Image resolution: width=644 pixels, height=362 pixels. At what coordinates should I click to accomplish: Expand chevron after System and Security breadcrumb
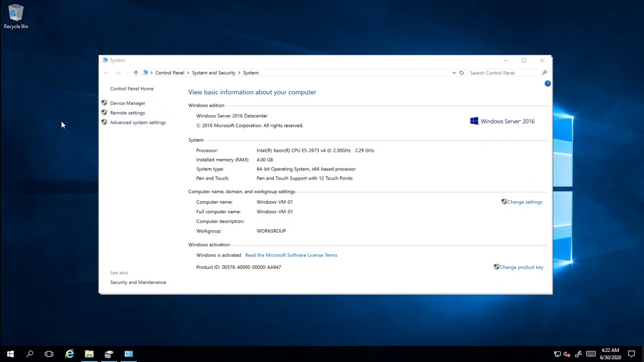click(x=239, y=73)
